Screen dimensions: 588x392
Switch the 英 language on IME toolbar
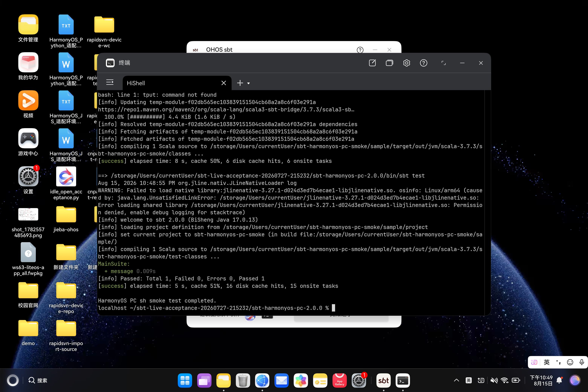[x=547, y=362]
